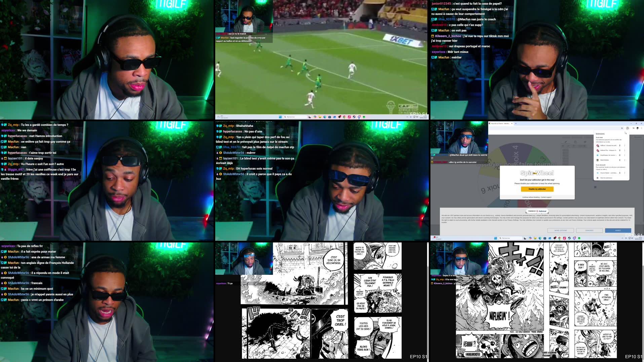Click the Disable my adblocker button
The width and height of the screenshot is (644, 362).
pyautogui.click(x=537, y=189)
